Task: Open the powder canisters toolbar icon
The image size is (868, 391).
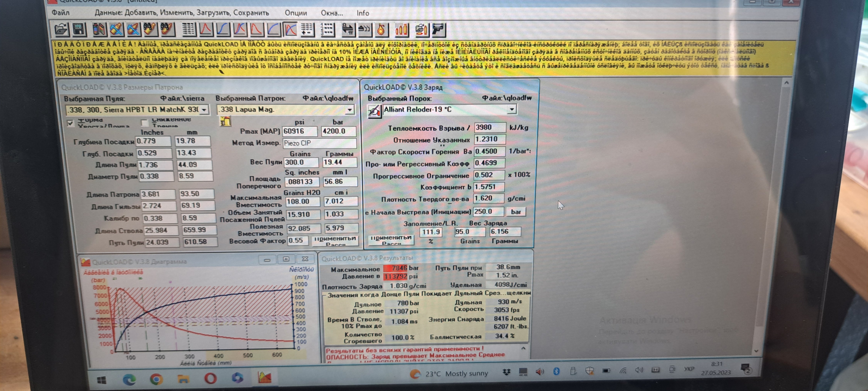Action: (x=99, y=30)
